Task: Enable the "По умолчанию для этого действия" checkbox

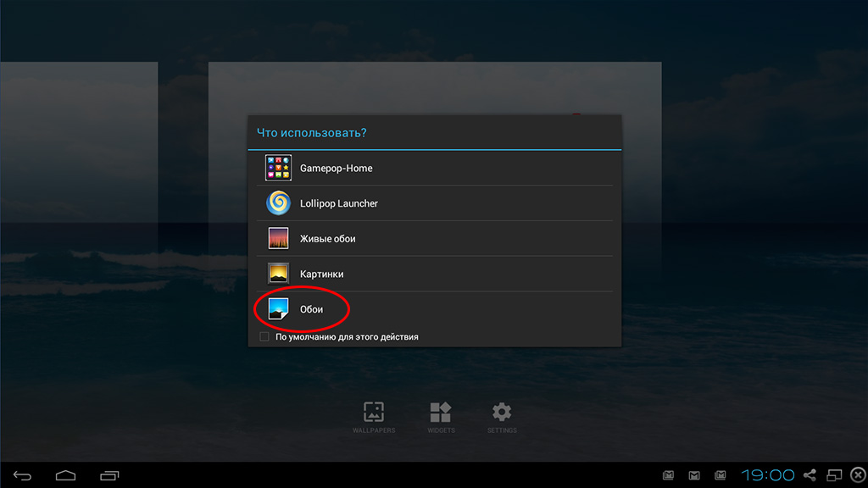Action: (x=264, y=336)
